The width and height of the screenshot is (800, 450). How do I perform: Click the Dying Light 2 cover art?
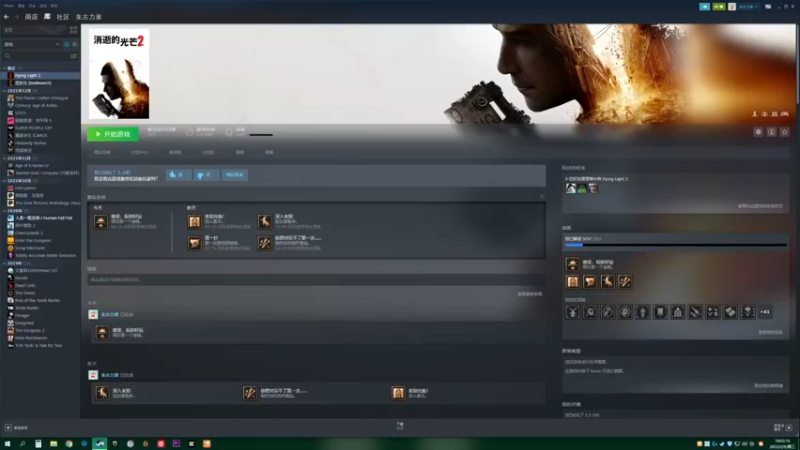tap(119, 74)
